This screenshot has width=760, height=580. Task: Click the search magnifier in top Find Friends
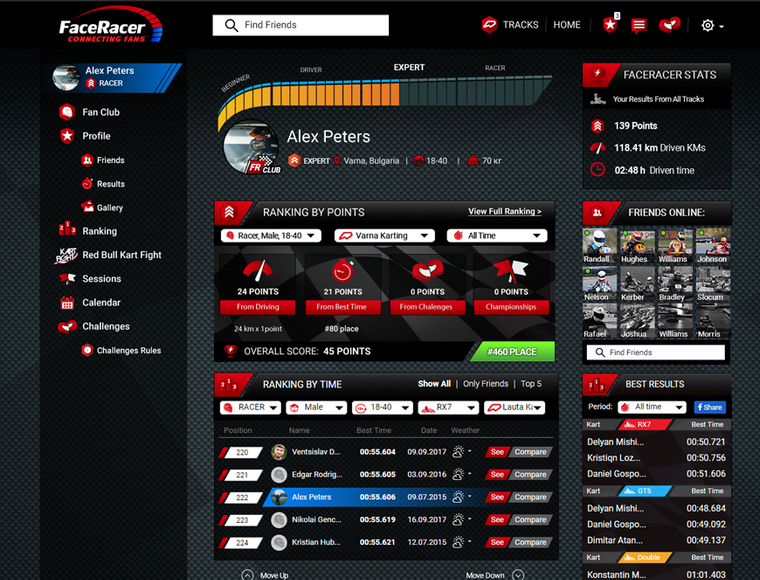pos(231,25)
